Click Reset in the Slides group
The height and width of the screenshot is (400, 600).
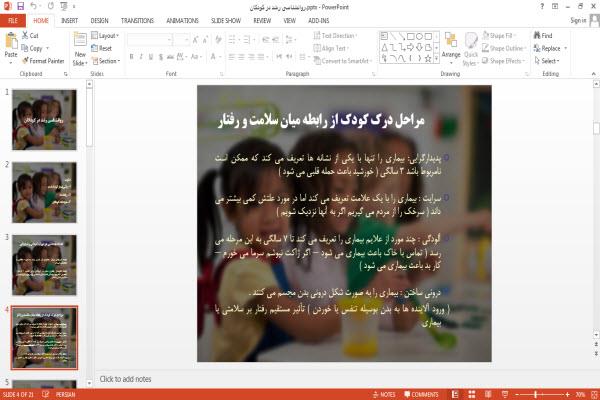[x=102, y=48]
